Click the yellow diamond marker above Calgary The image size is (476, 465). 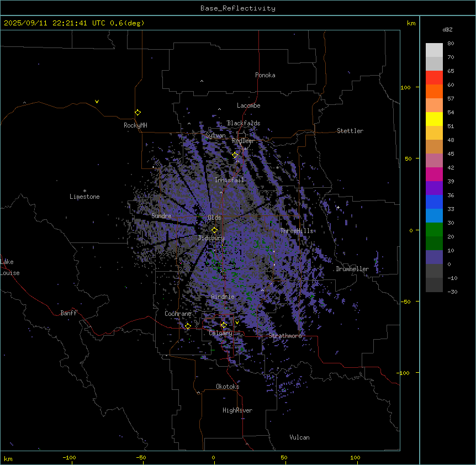224,325
